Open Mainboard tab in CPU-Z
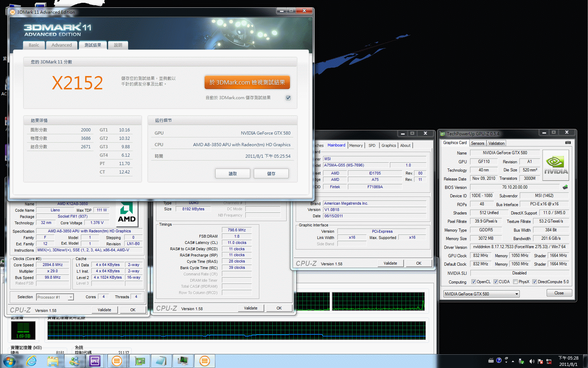Screen dimensions: 588x368 [x=336, y=145]
